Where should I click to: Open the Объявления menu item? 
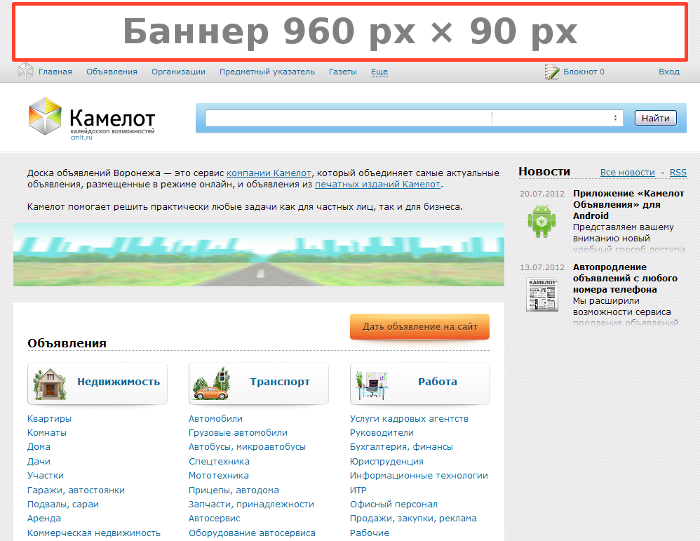[x=111, y=72]
